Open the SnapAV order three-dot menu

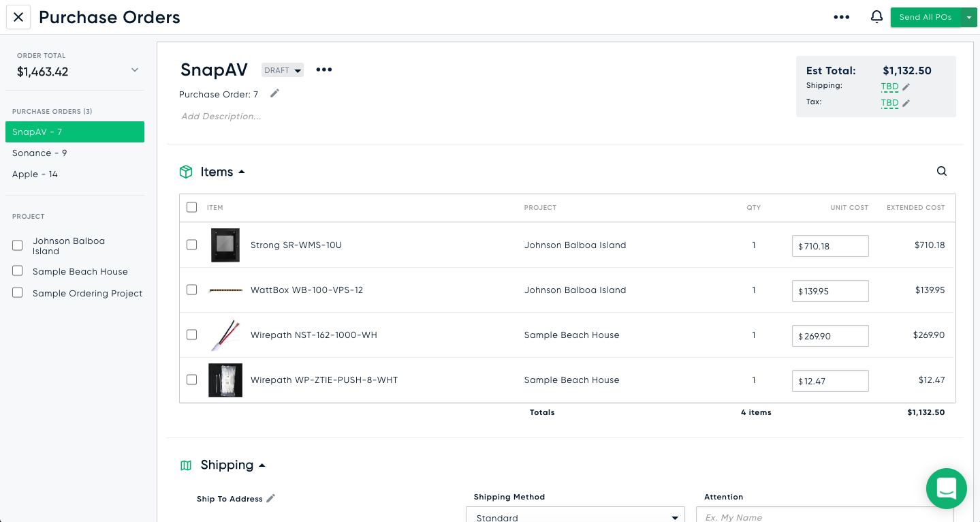[324, 70]
